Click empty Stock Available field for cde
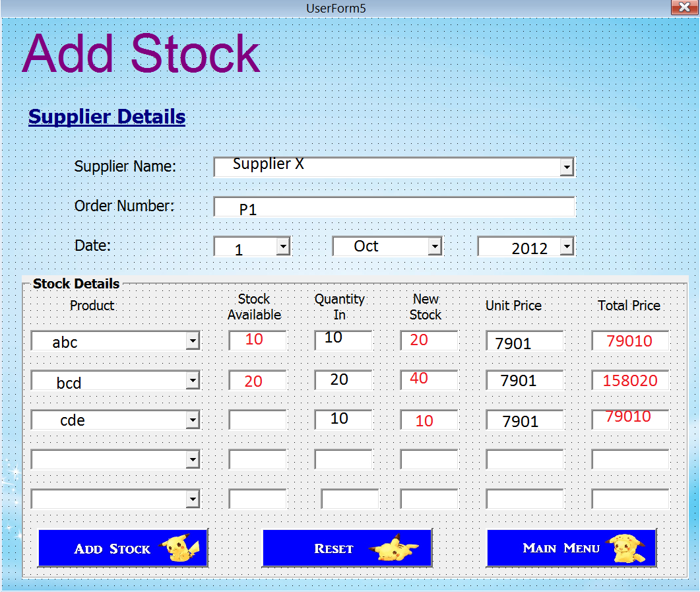700x592 pixels. pyautogui.click(x=257, y=420)
